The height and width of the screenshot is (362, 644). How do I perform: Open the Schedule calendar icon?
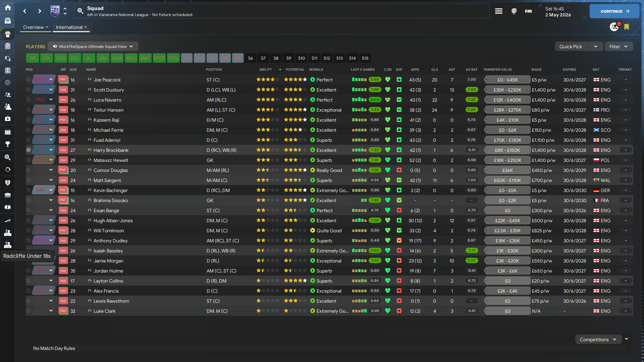point(7,132)
